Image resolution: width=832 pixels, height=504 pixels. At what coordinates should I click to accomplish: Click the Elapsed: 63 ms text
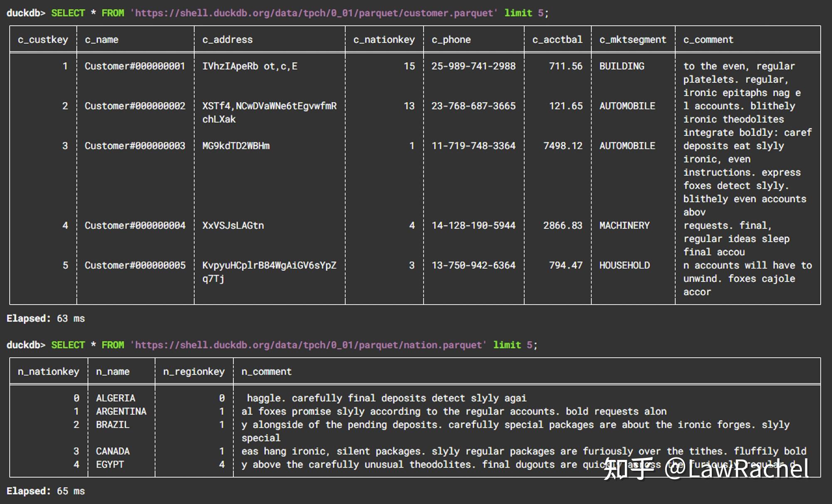click(46, 319)
